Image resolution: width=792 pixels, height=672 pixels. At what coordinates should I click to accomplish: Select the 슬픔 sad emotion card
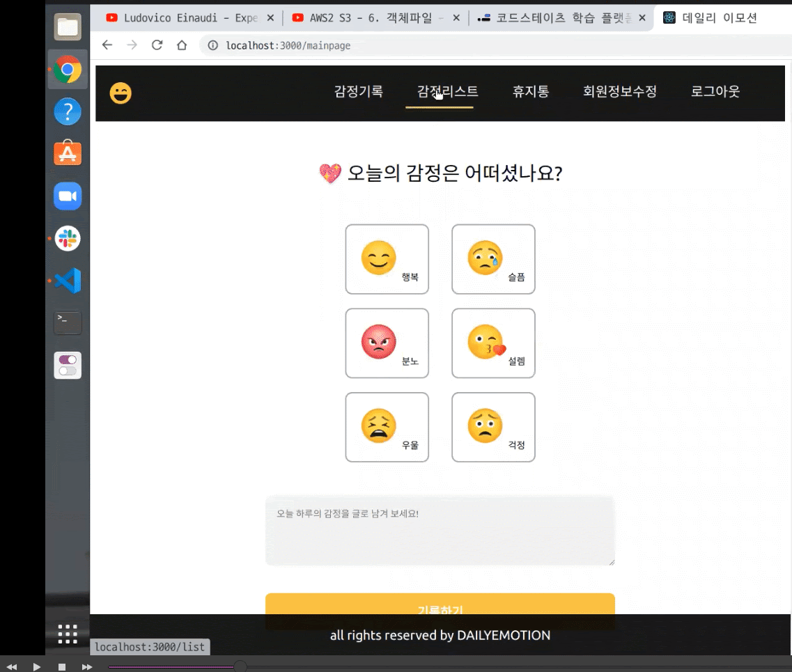click(x=493, y=259)
